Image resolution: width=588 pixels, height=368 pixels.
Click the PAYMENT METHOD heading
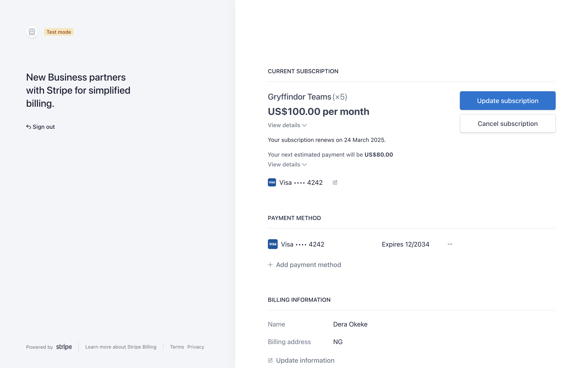pos(294,218)
